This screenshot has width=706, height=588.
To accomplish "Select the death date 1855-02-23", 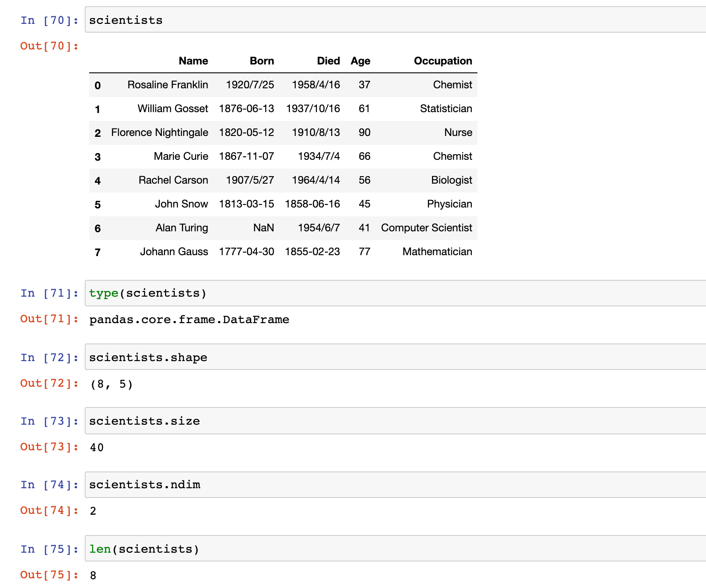I will point(312,252).
